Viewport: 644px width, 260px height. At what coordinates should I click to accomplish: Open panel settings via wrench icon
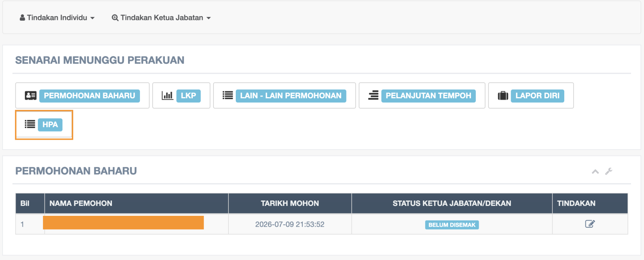[609, 171]
